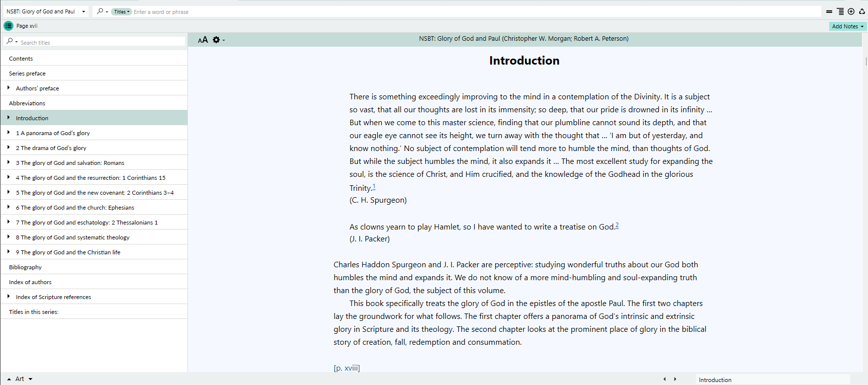Expand chapter 1 A panorama of God's glory arrow
The image size is (868, 385).
click(8, 133)
